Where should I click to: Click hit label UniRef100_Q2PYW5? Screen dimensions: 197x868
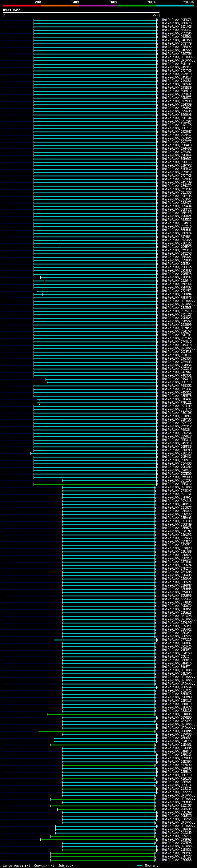point(176,419)
